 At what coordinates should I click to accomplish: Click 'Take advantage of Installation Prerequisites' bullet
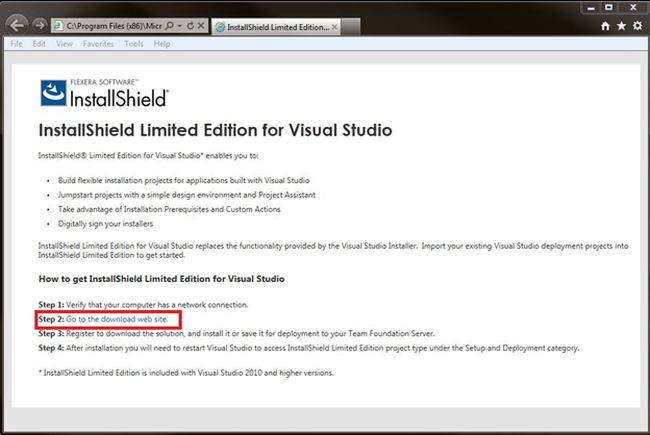click(x=169, y=209)
